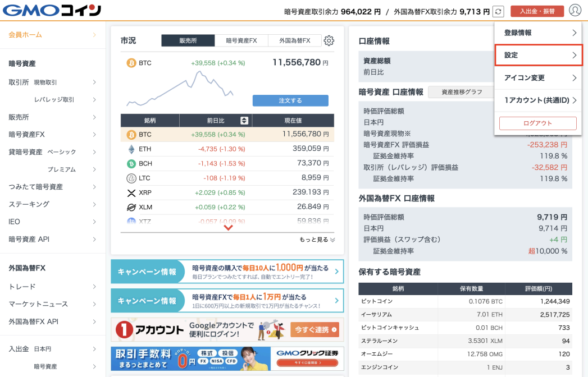The width and height of the screenshot is (588, 377).
Task: Open 設定 in profile menu
Action: pyautogui.click(x=538, y=55)
